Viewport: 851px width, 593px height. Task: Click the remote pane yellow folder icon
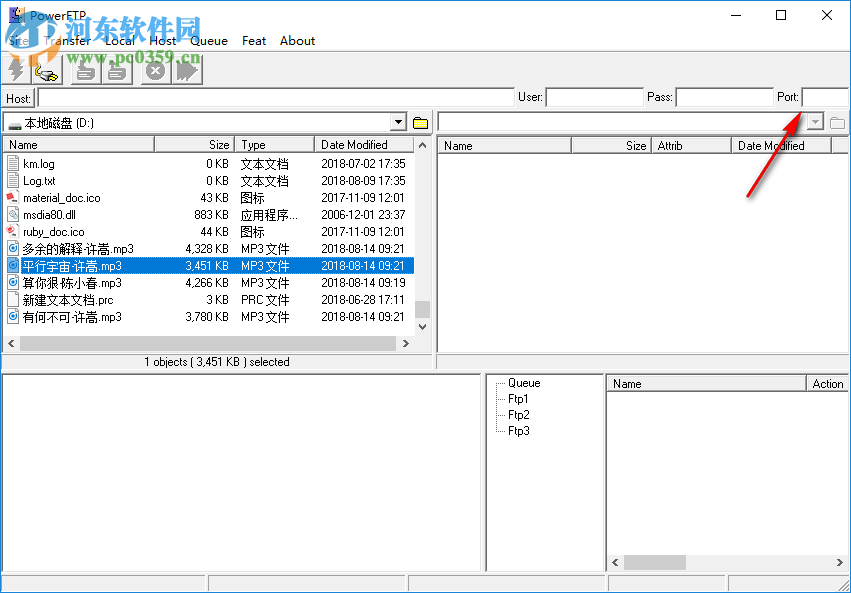840,121
